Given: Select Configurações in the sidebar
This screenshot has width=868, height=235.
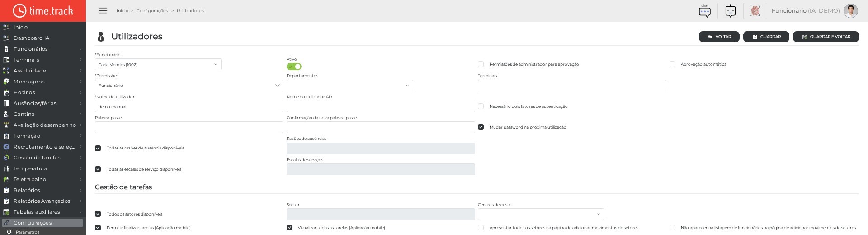Looking at the screenshot, I should [x=43, y=223].
